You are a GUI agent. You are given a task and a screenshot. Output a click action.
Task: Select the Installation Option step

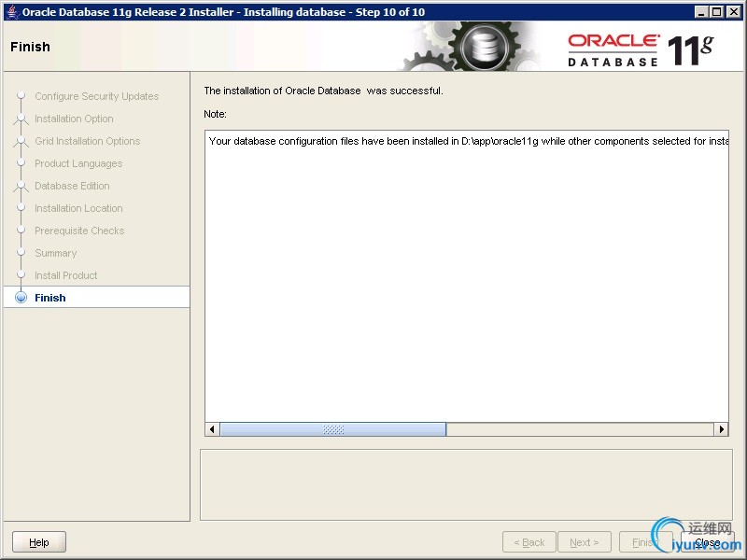[x=74, y=119]
